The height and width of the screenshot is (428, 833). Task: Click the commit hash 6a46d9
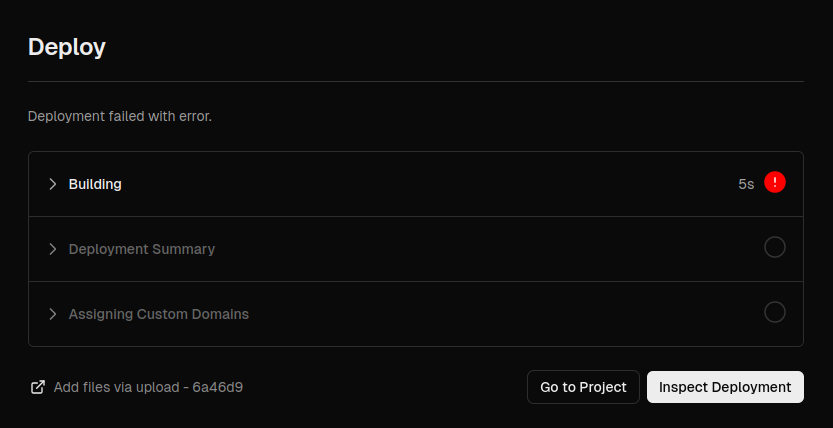pos(218,387)
